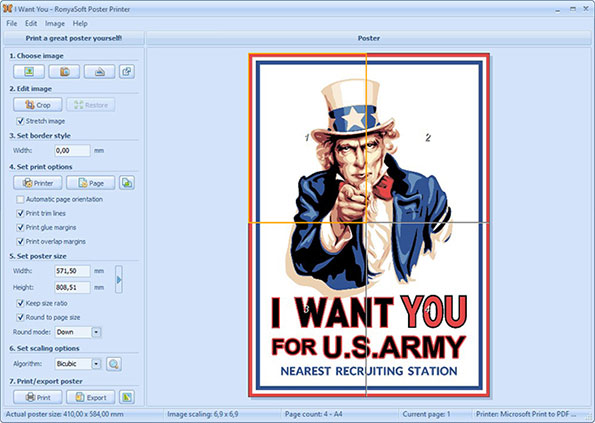The width and height of the screenshot is (595, 423).
Task: Open page options icon beside Page button
Action: click(127, 183)
